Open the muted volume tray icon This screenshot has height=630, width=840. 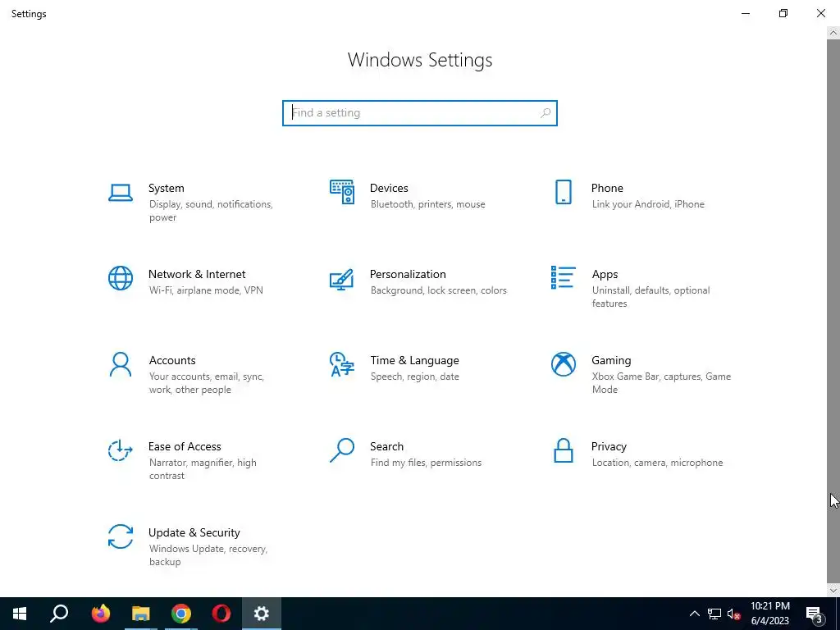734,614
